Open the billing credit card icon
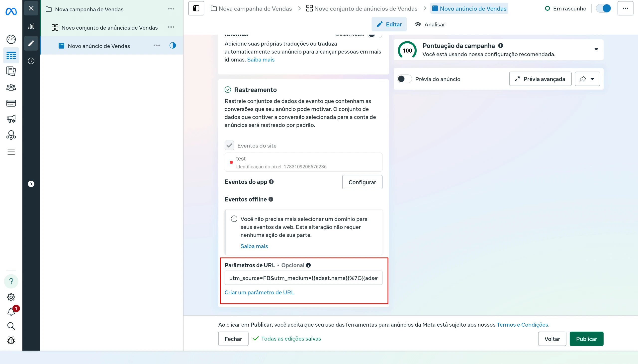This screenshot has height=364, width=638. 11,103
